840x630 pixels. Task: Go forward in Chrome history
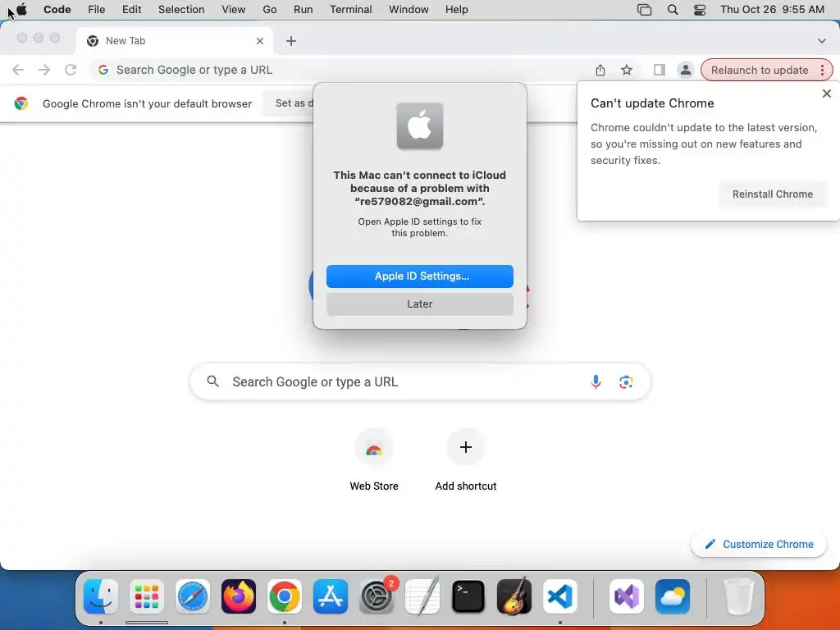click(x=44, y=70)
